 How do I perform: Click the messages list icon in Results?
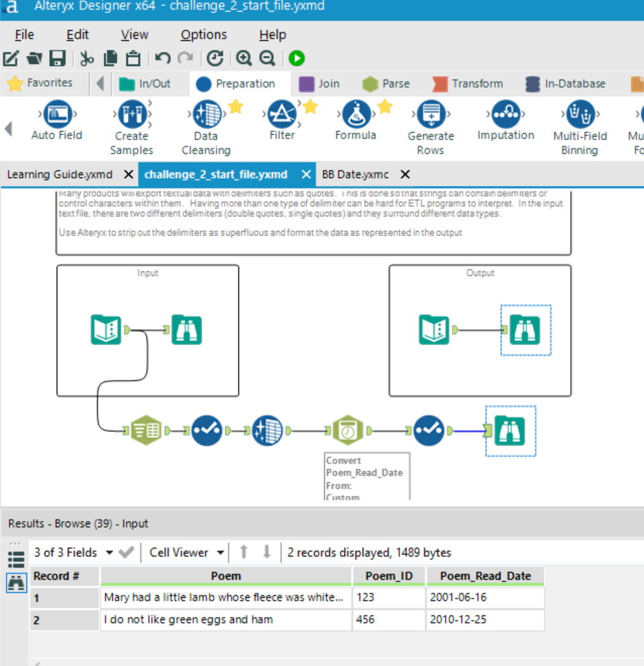click(x=16, y=560)
